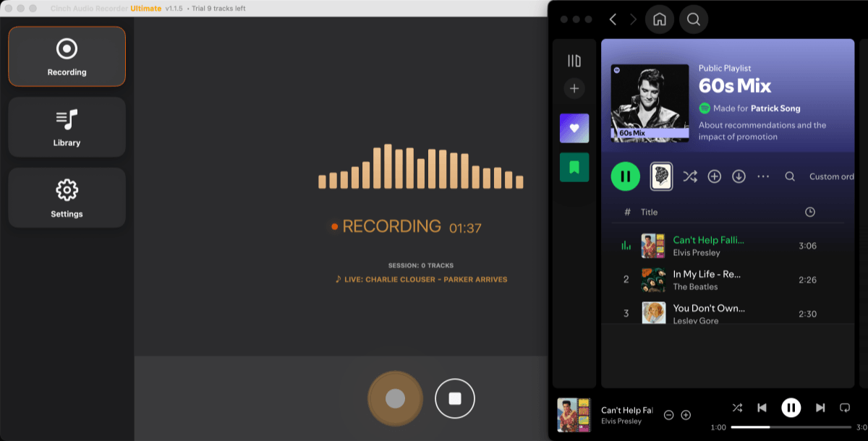Toggle shuffle in the player bar
Viewport: 868px width, 441px height.
pos(737,408)
